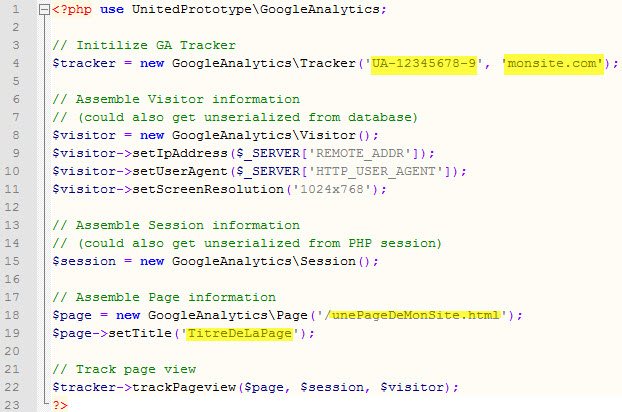
Task: Click 'setUserAgent' method name
Action: [x=180, y=171]
